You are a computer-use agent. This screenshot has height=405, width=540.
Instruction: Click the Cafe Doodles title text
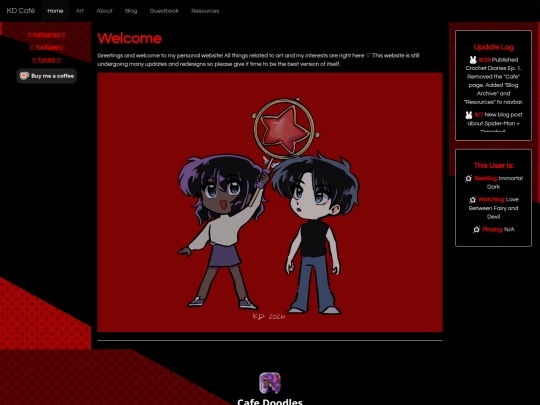(270, 402)
